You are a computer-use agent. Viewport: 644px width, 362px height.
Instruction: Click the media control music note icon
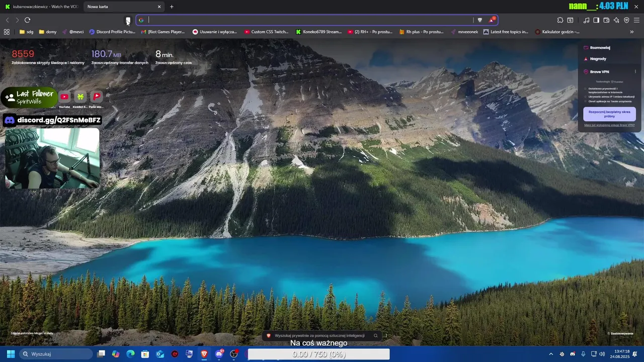pyautogui.click(x=586, y=20)
